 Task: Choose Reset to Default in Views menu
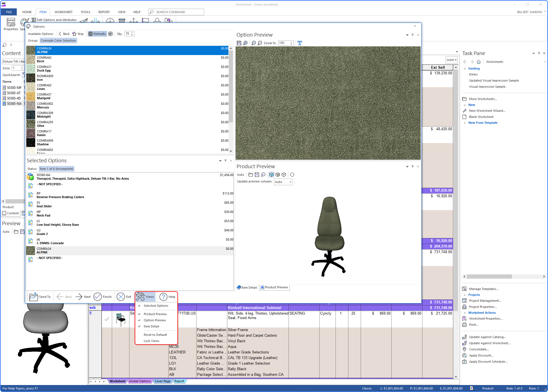point(155,335)
